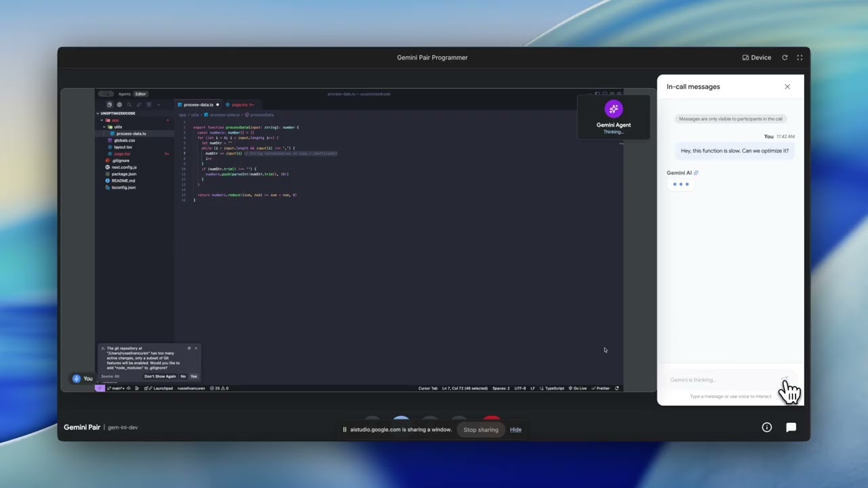Select the page.tsx editor tab
Screen dimensions: 868x488
[x=242, y=104]
